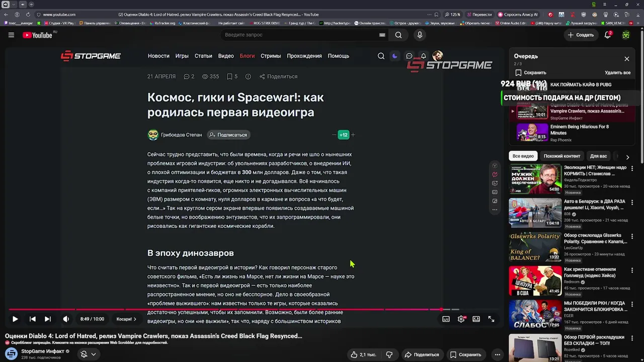Image resolution: width=644 pixels, height=362 pixels.
Task: Focus the Введите запрос search field
Action: [x=299, y=35]
